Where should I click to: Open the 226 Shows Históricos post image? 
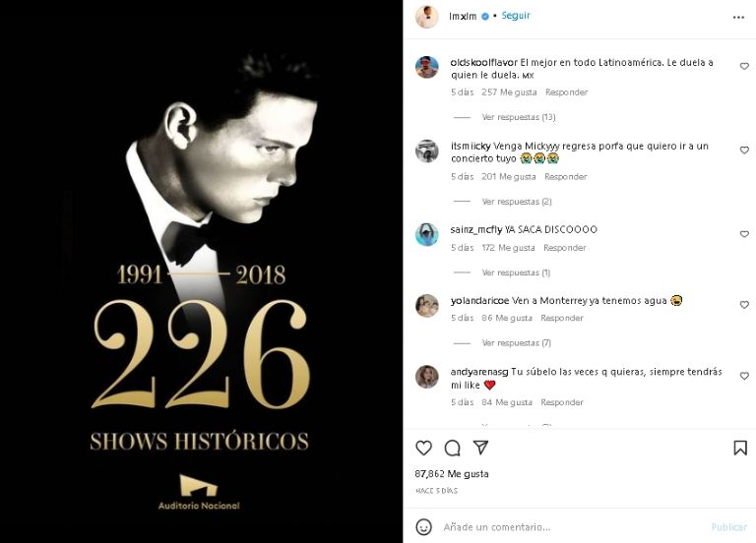(201, 271)
